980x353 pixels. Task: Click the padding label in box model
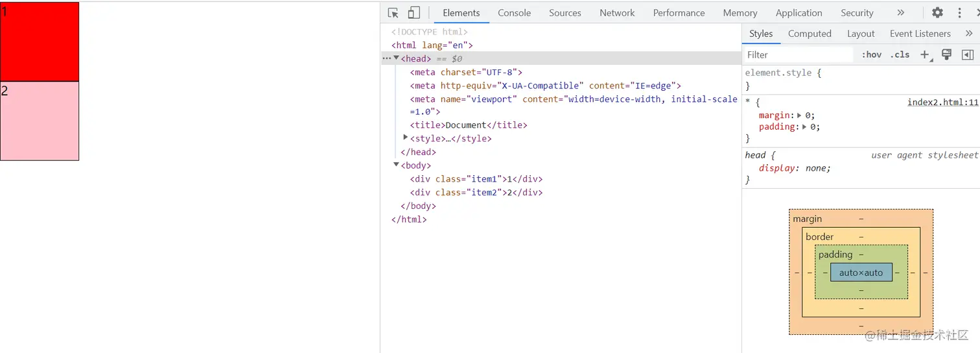pos(835,254)
